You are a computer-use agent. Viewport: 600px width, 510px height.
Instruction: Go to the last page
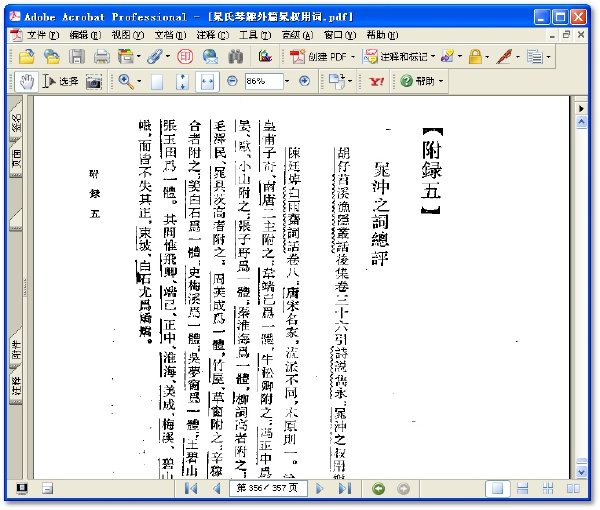(345, 489)
